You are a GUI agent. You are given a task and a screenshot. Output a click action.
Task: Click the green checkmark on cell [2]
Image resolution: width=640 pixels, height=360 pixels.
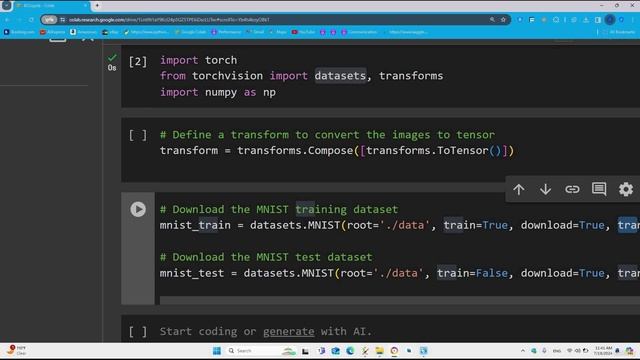click(x=112, y=58)
